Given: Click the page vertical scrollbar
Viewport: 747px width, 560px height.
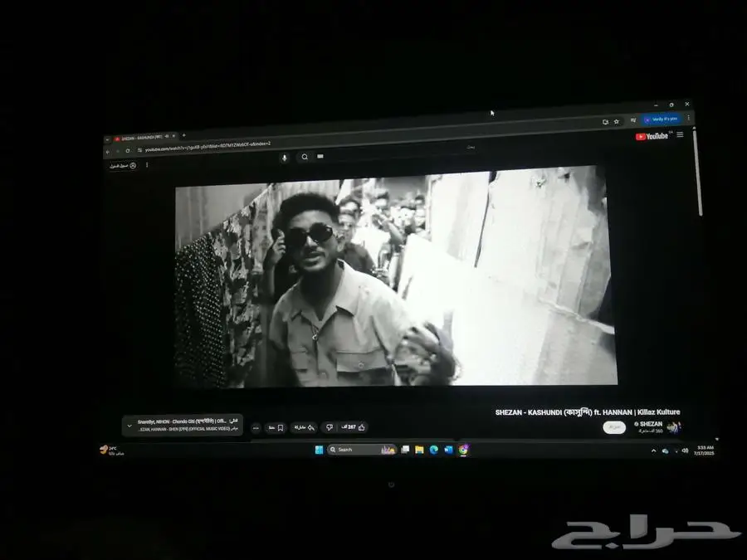Looking at the screenshot, I should point(697,172).
